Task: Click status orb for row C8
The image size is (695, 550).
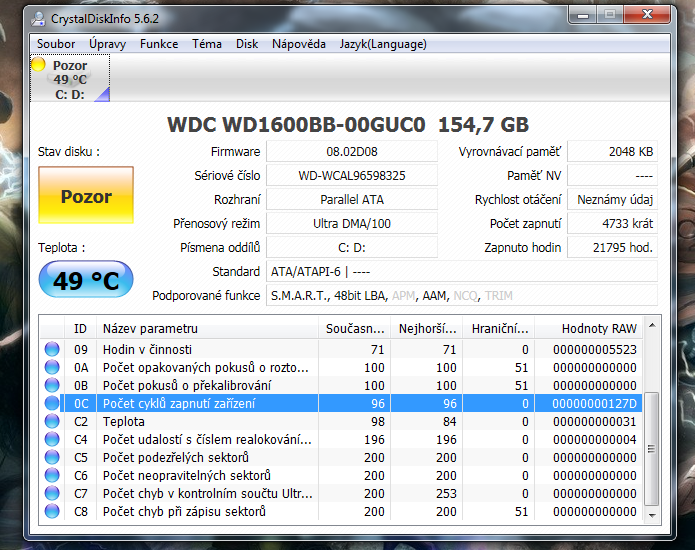Action: 52,511
